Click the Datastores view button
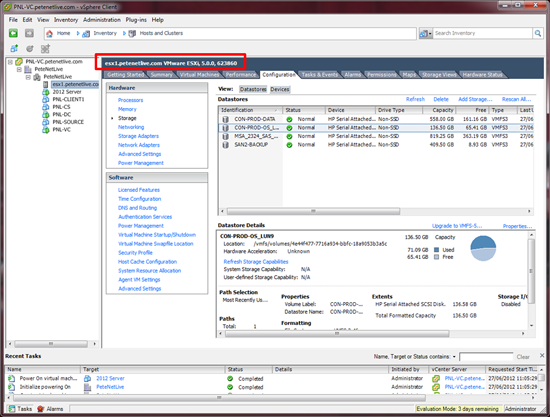The image size is (550, 417). [x=253, y=89]
